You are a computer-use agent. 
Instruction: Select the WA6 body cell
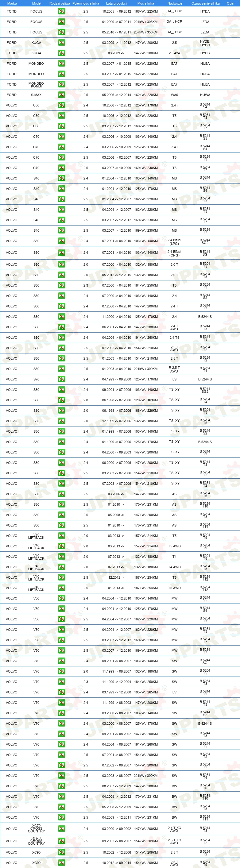(x=174, y=95)
